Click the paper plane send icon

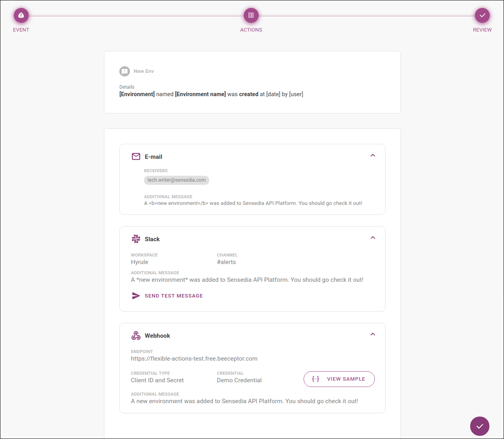tap(136, 295)
